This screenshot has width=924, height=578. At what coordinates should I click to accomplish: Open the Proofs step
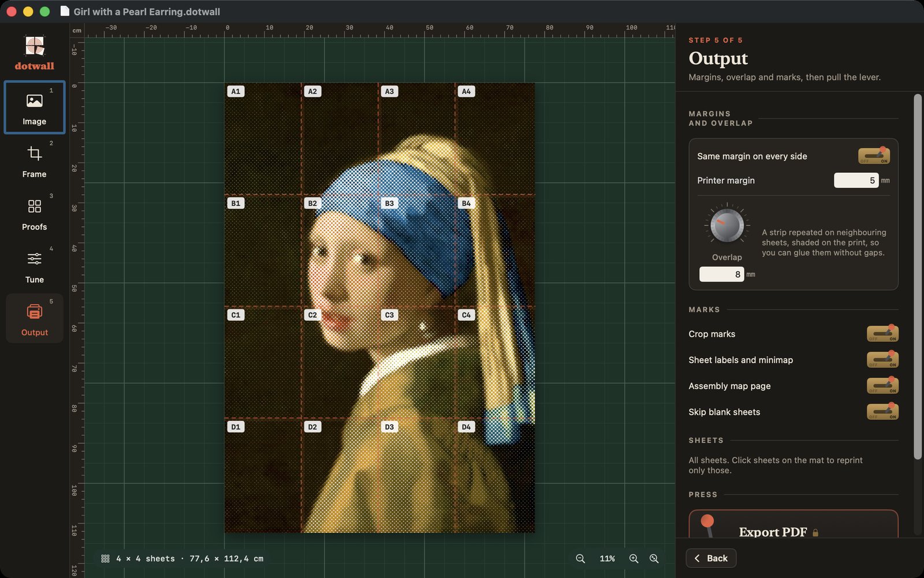tap(35, 213)
